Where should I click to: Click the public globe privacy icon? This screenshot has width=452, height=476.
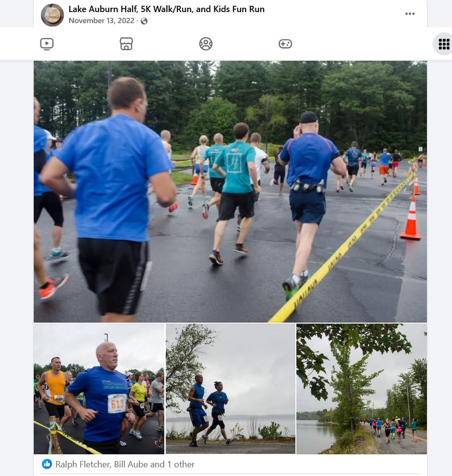[144, 21]
